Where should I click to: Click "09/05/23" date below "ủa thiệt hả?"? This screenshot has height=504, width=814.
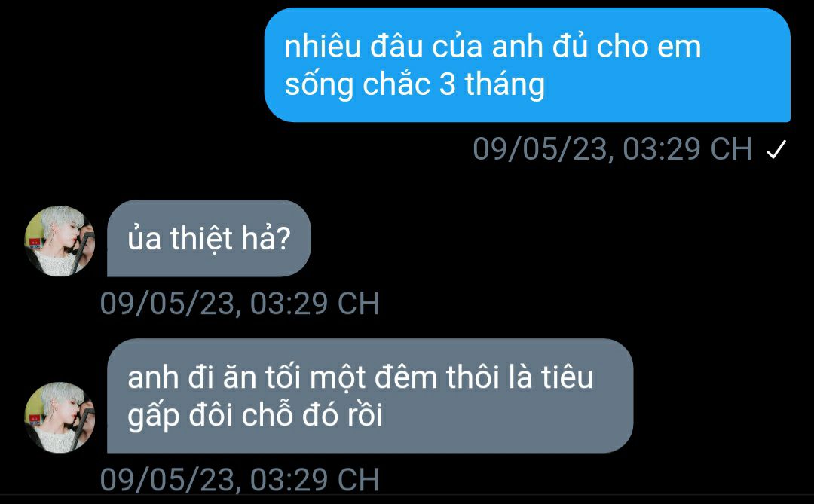click(x=167, y=303)
